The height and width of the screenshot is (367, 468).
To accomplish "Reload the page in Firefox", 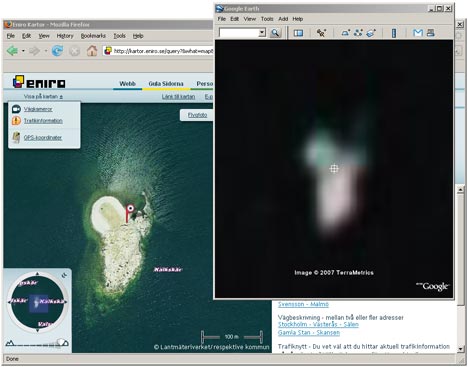I will [x=57, y=51].
